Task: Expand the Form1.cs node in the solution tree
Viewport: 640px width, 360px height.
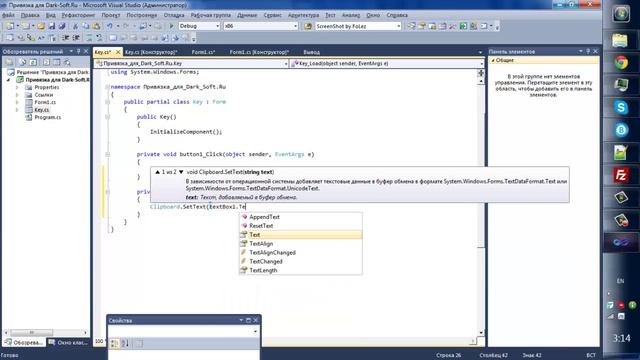Action: [17, 102]
